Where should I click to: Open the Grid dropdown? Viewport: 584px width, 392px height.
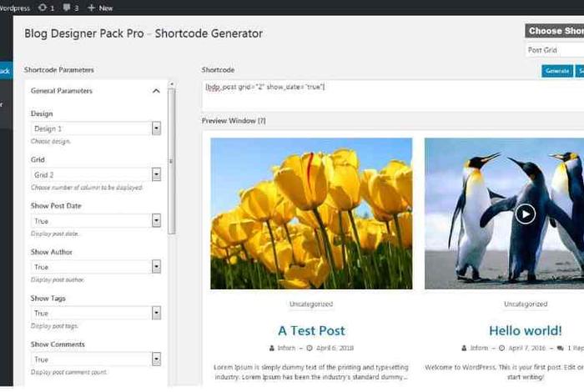(96, 174)
